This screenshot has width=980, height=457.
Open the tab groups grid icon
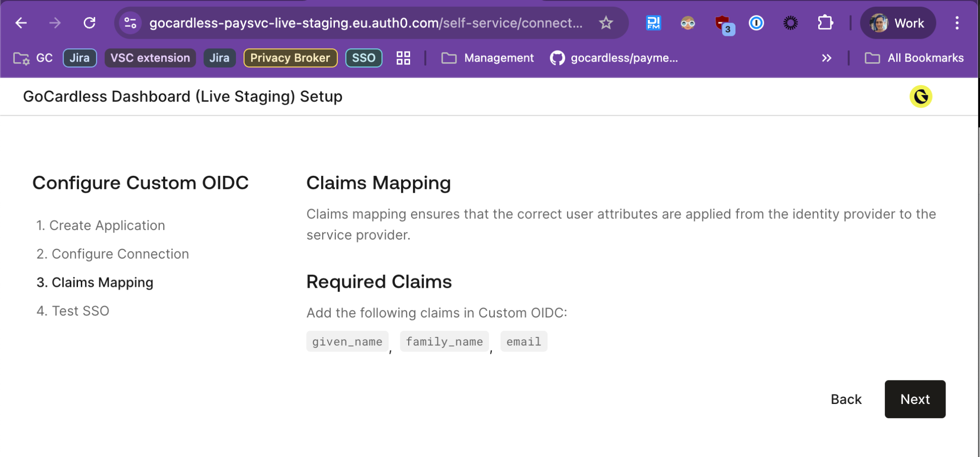pos(403,58)
